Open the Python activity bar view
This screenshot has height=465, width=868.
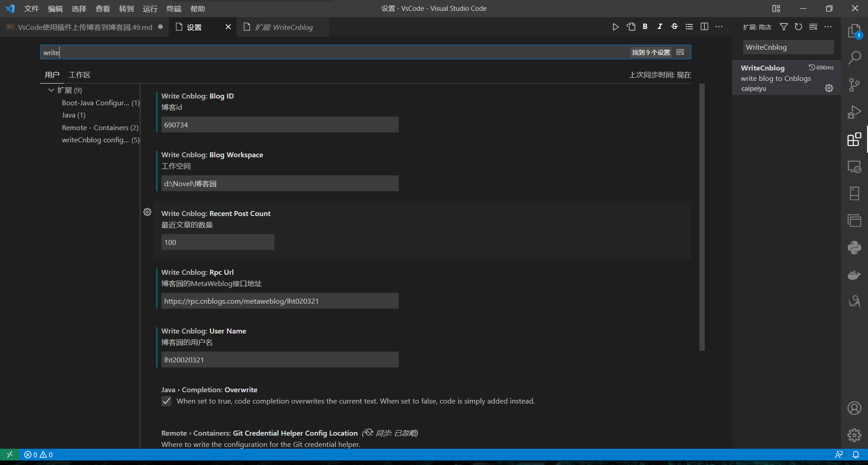tap(854, 248)
